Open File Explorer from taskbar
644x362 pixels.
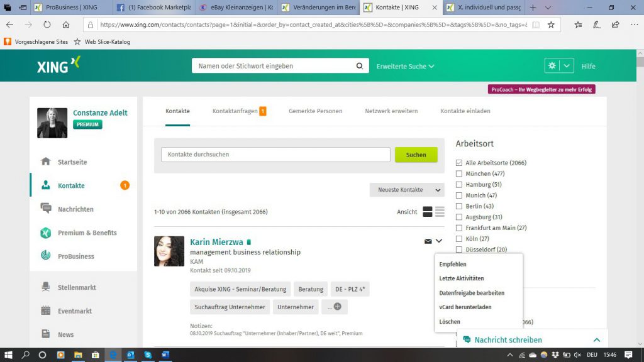point(78,354)
